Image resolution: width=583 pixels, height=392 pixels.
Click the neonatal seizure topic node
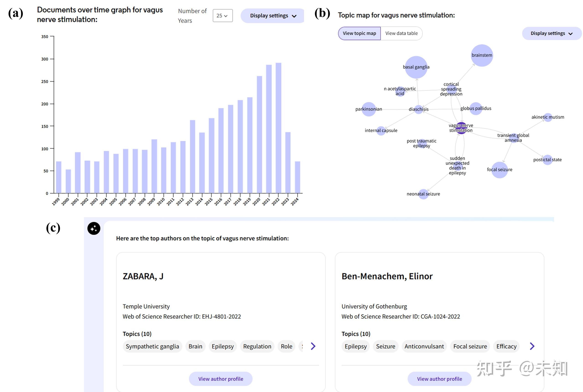423,194
